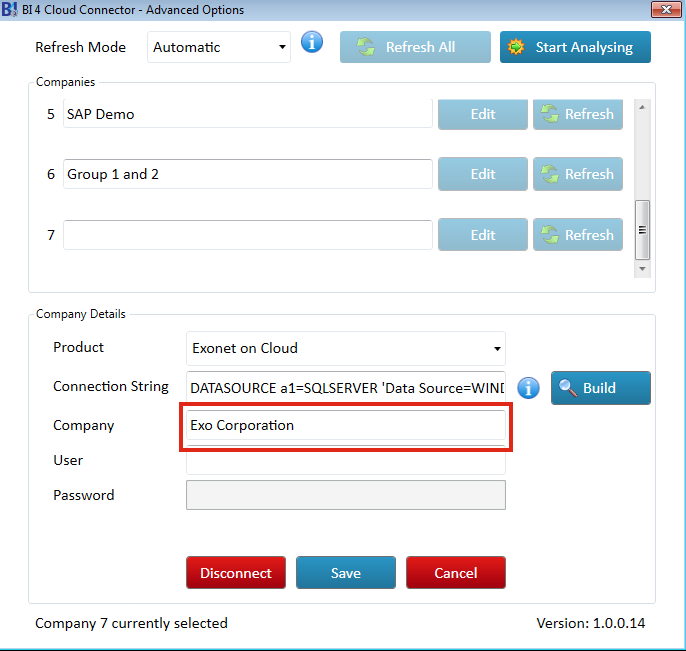Click Start Analysing
Image resolution: width=686 pixels, height=651 pixels.
(x=575, y=47)
